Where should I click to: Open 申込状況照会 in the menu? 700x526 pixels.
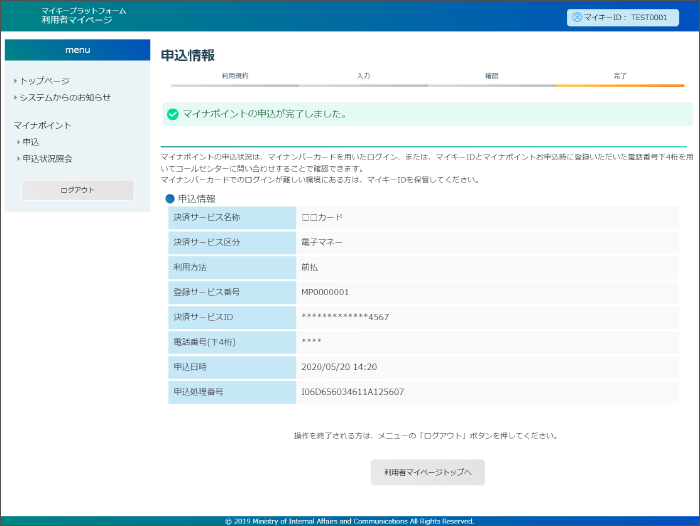point(47,159)
